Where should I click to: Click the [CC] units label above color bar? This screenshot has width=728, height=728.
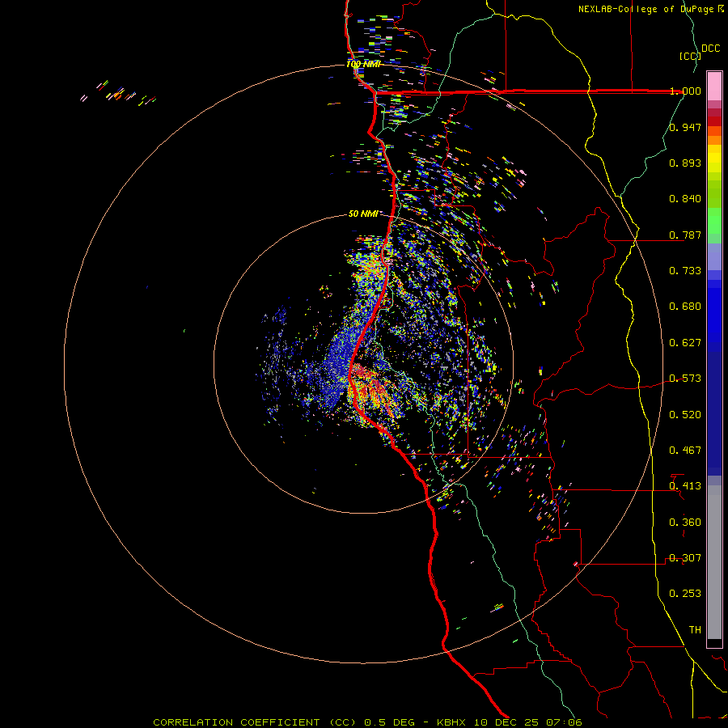click(691, 56)
